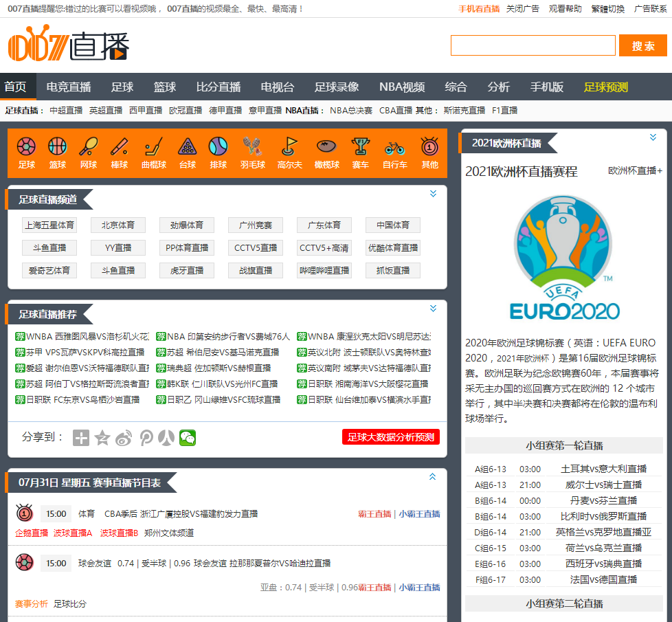Collapse the 足球直播推荐 panel
This screenshot has height=622, width=672.
[434, 309]
